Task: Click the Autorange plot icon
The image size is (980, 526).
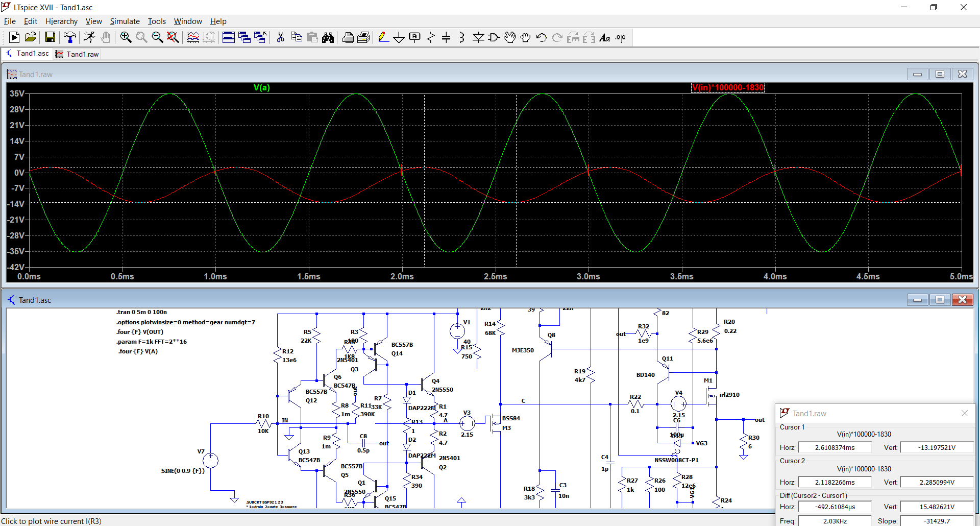Action: coord(193,37)
